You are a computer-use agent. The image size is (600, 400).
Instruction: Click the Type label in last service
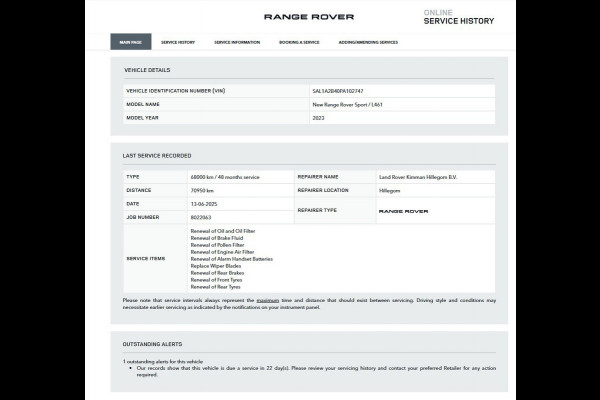133,177
